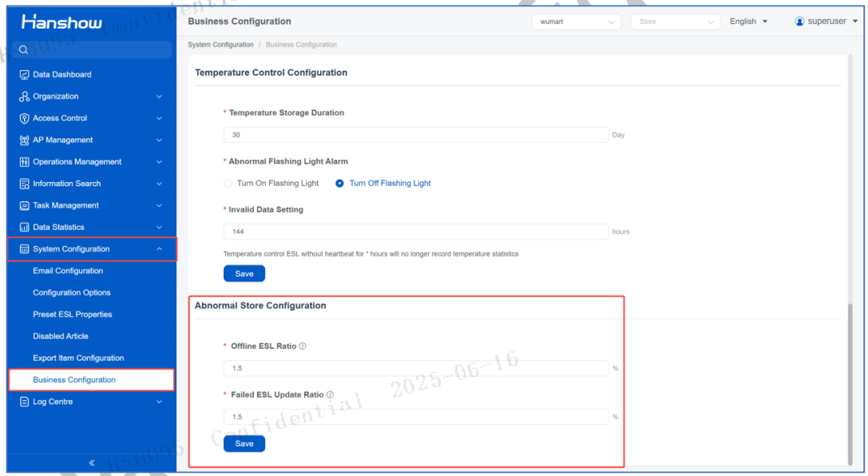Click the Temperature Storage Duration field

pos(416,135)
